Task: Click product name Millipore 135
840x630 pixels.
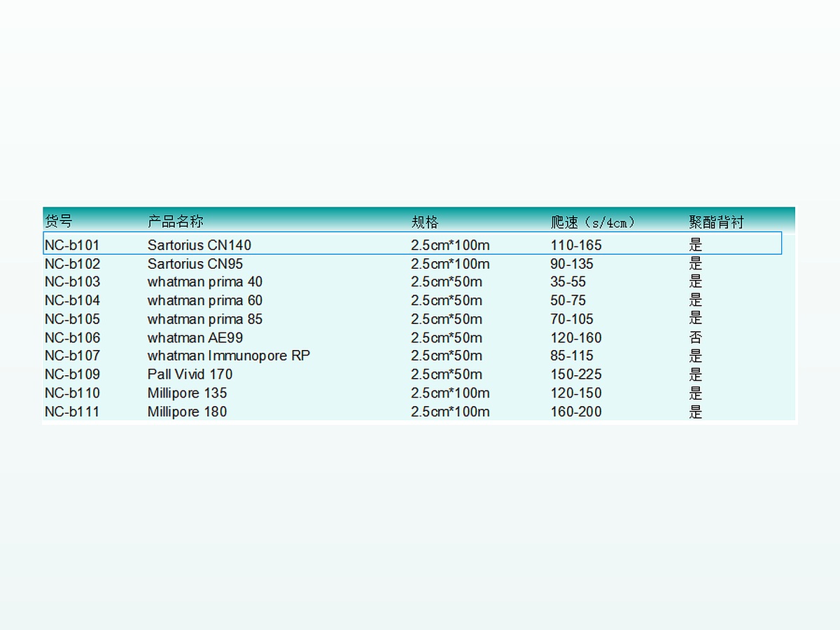Action: pos(188,393)
